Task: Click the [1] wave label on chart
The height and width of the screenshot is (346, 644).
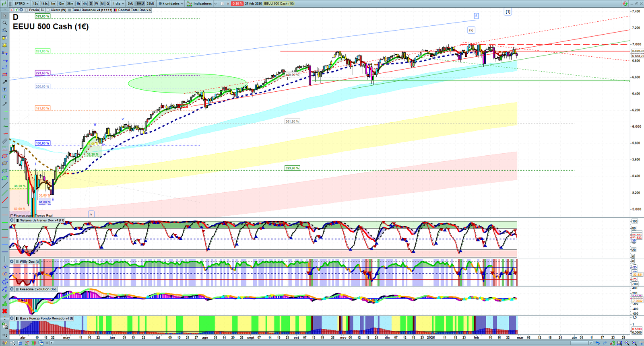Action: pyautogui.click(x=508, y=12)
